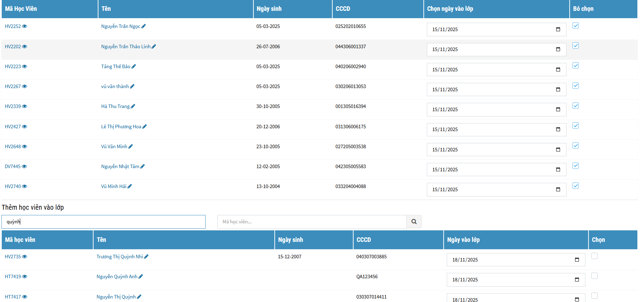
Task: Click the Mã học viên header in lower table
Action: pyautogui.click(x=20, y=240)
